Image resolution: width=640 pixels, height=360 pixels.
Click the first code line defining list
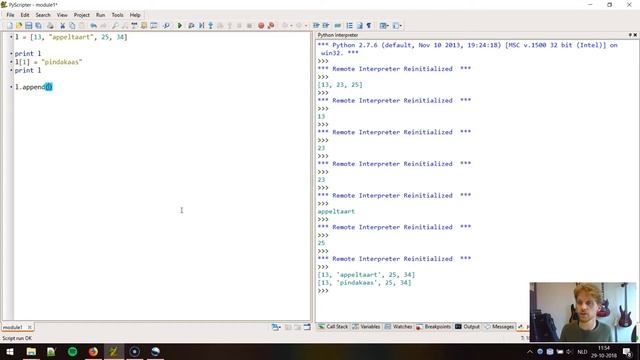(x=71, y=37)
